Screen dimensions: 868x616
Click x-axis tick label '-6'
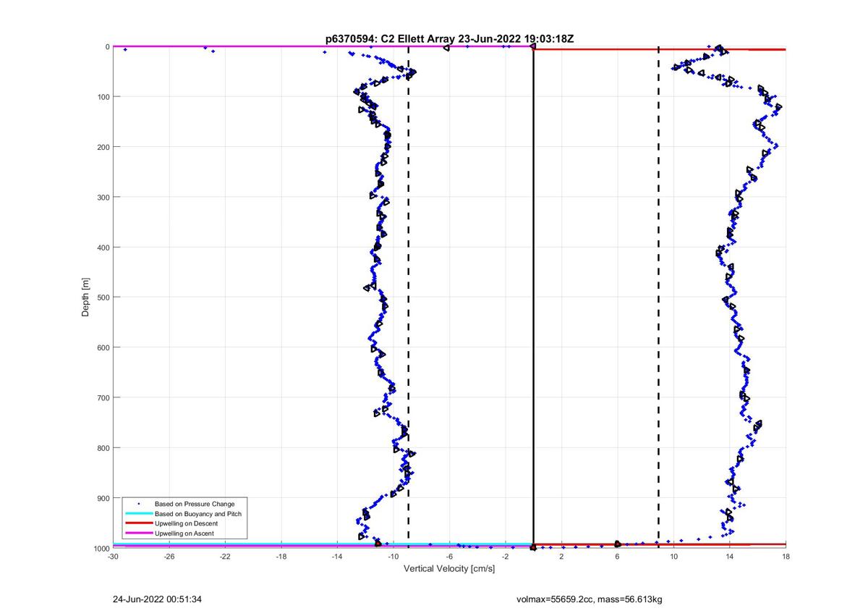point(449,556)
